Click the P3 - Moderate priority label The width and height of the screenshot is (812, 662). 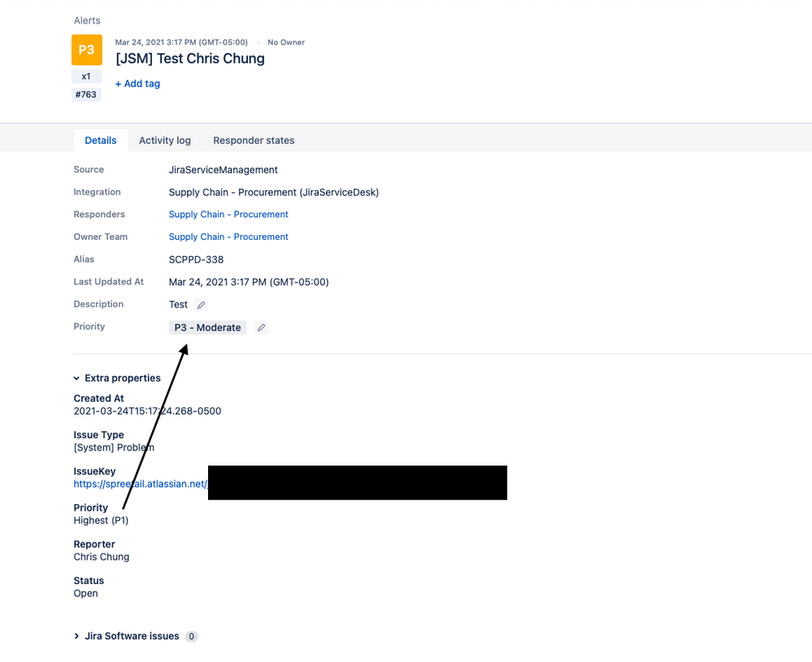[207, 328]
